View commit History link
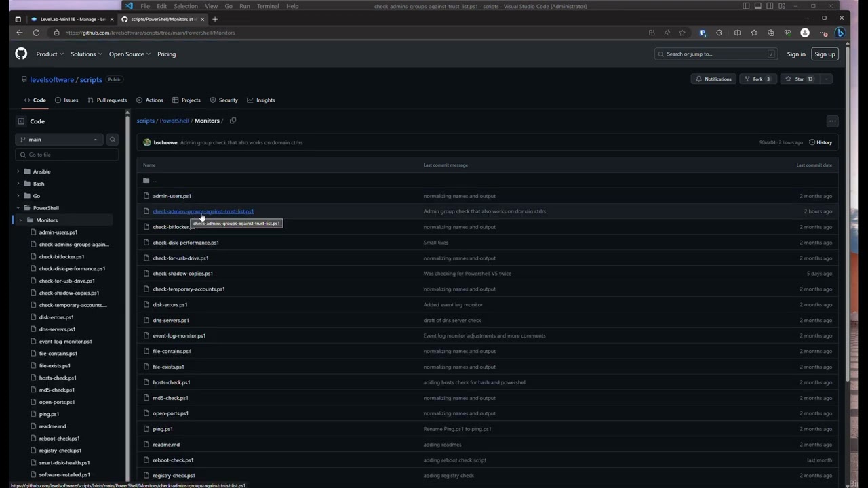Viewport: 868px width, 488px height. pyautogui.click(x=821, y=142)
